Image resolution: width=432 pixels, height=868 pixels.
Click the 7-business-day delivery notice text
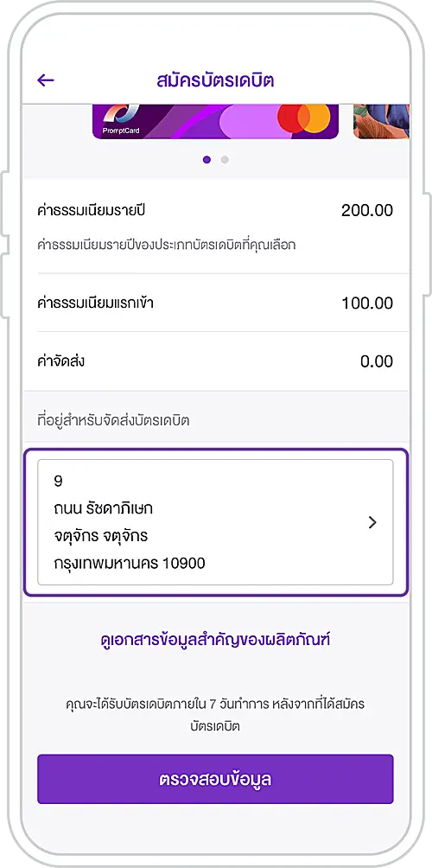(215, 715)
